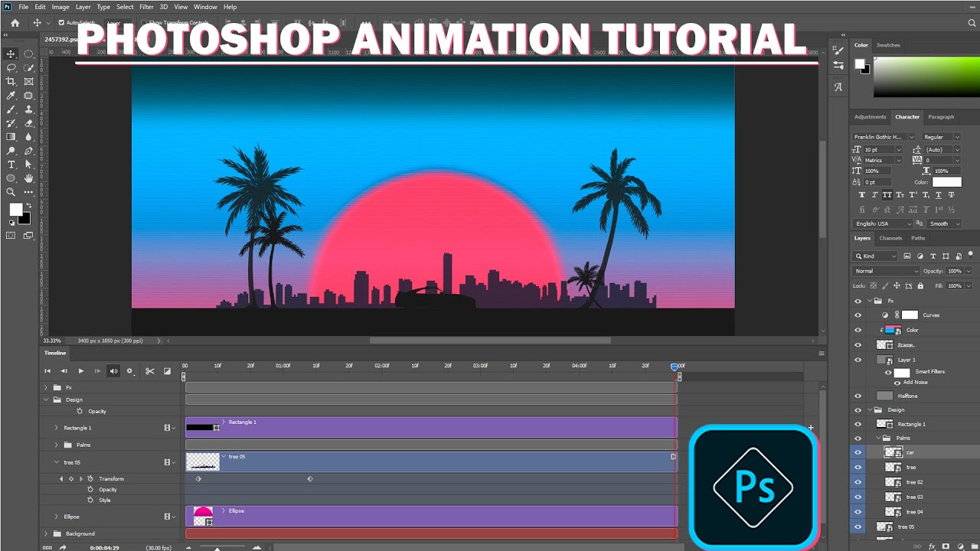Viewport: 980px width, 551px height.
Task: Click the foreground color swatch in toolbox
Action: click(x=15, y=210)
